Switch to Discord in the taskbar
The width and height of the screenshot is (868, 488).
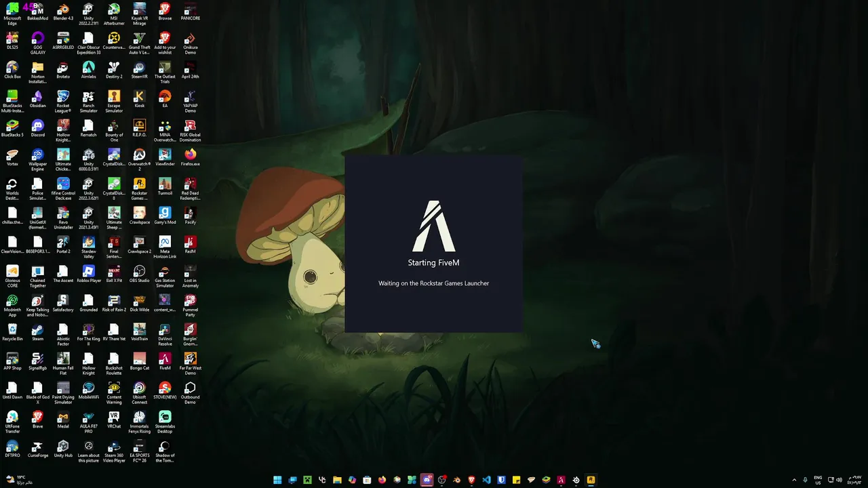click(x=427, y=480)
